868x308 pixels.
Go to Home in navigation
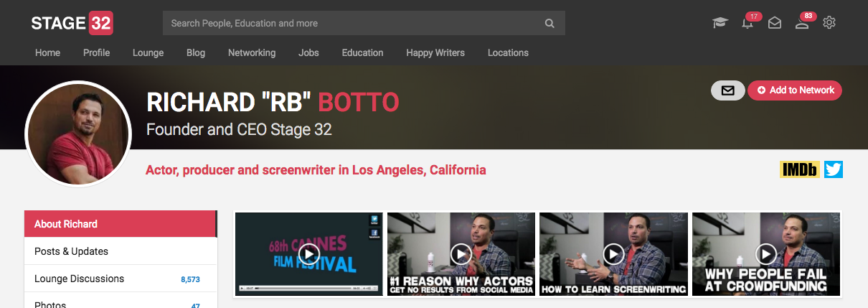pos(48,52)
